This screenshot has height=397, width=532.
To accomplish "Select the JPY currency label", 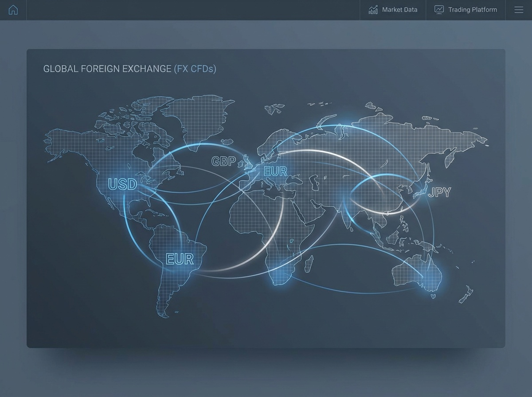I will (x=439, y=192).
